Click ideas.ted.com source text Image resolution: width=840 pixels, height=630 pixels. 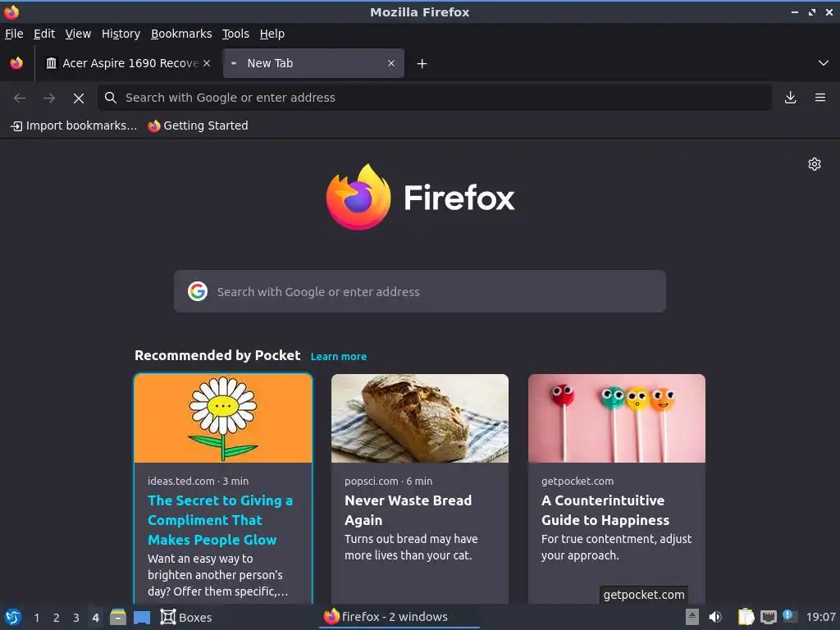(181, 481)
